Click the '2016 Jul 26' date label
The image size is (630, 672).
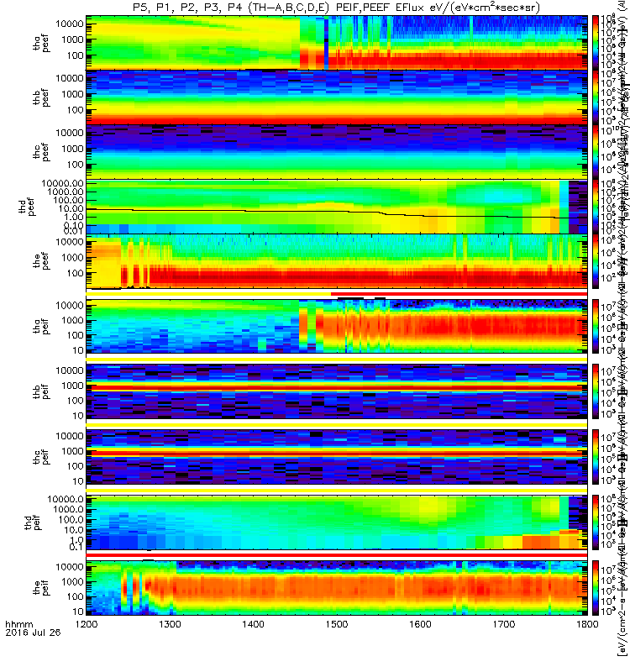tap(33, 633)
